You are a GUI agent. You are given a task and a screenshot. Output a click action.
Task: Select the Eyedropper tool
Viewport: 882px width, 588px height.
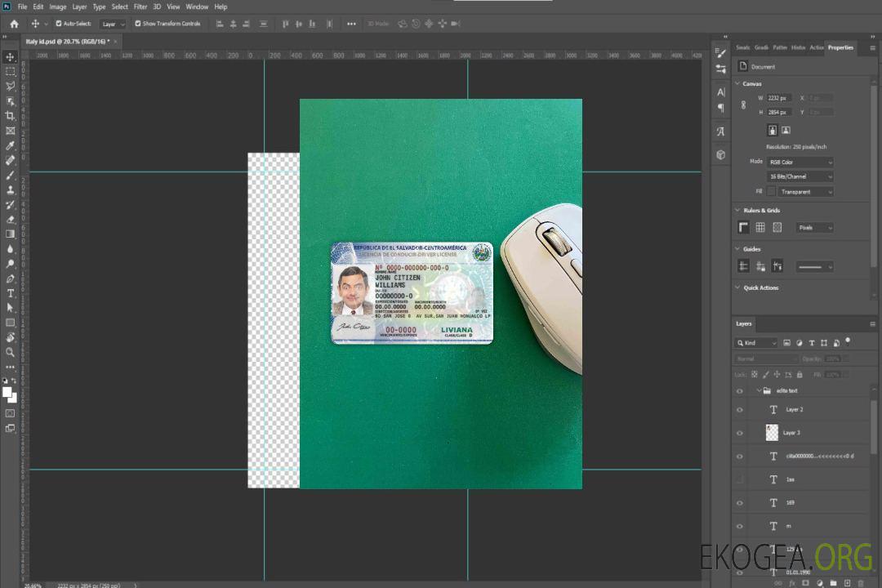tap(10, 145)
